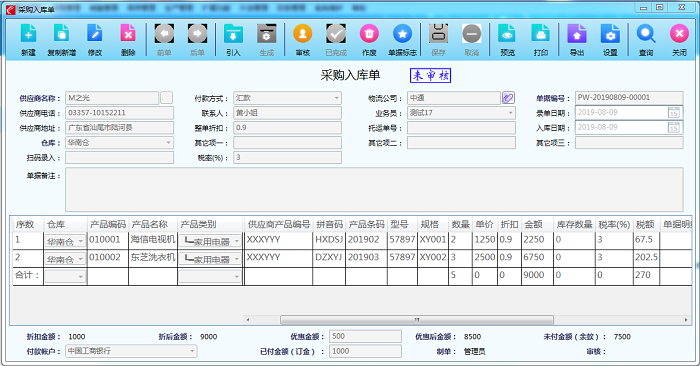Click the 扫码录入 input field
The image size is (700, 366).
pyautogui.click(x=120, y=158)
